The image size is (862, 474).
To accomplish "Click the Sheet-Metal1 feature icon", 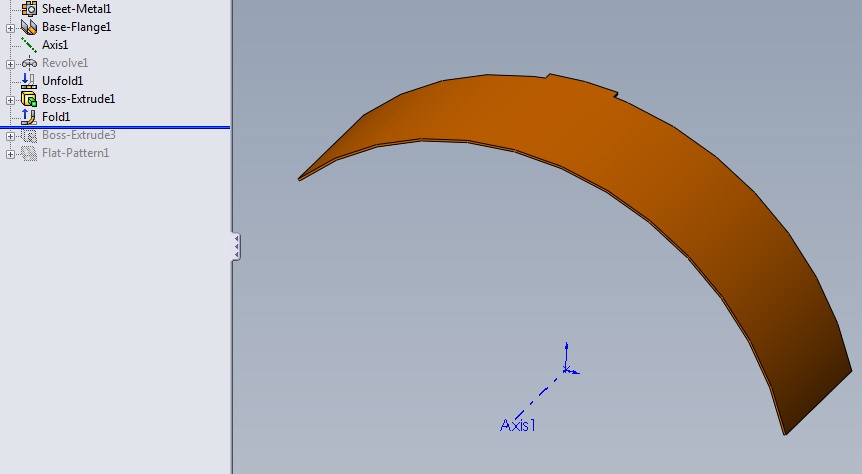I will (x=29, y=9).
